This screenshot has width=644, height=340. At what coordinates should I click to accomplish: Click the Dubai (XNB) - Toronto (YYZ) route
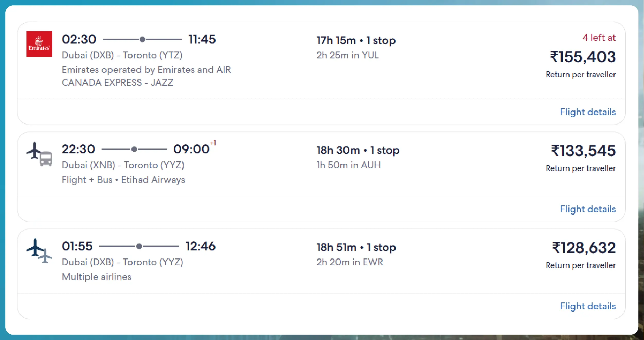tap(123, 165)
